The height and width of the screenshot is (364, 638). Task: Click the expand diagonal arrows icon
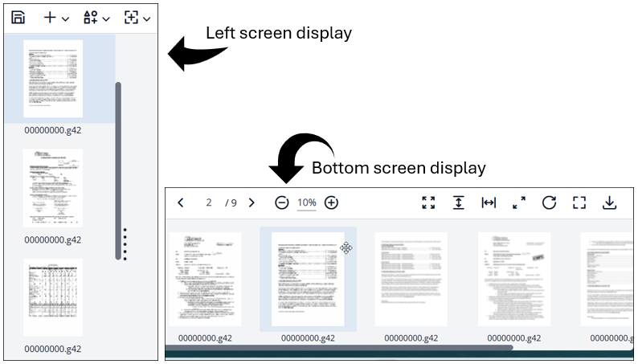pyautogui.click(x=519, y=202)
